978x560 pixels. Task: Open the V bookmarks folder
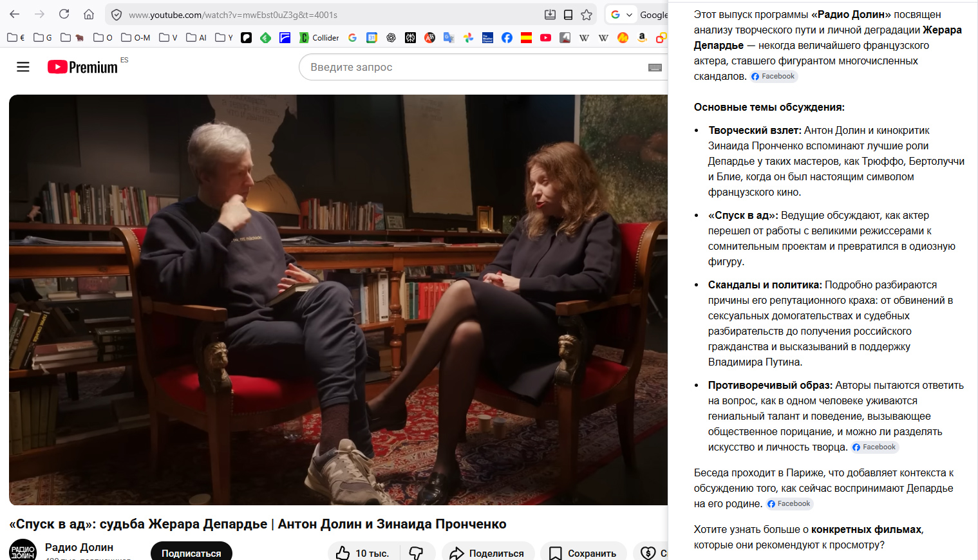tap(168, 37)
